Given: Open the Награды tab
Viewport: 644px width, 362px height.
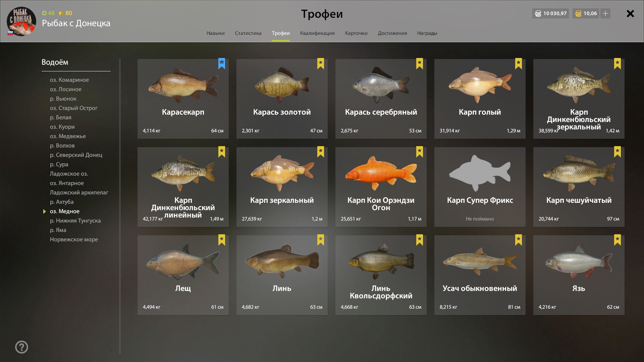Looking at the screenshot, I should [427, 33].
